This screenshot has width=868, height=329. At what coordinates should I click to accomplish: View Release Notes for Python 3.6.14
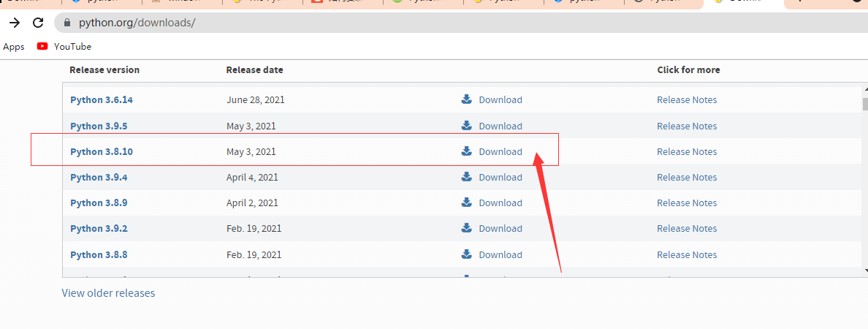[686, 99]
